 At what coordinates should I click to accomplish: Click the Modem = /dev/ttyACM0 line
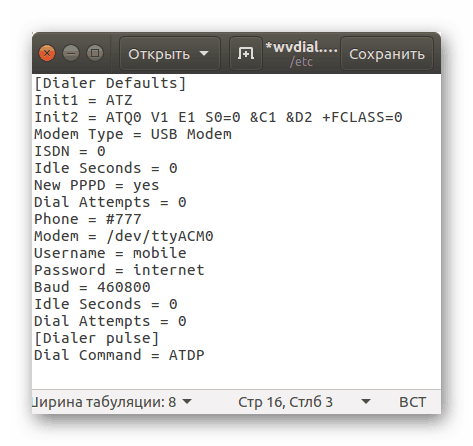coord(124,236)
